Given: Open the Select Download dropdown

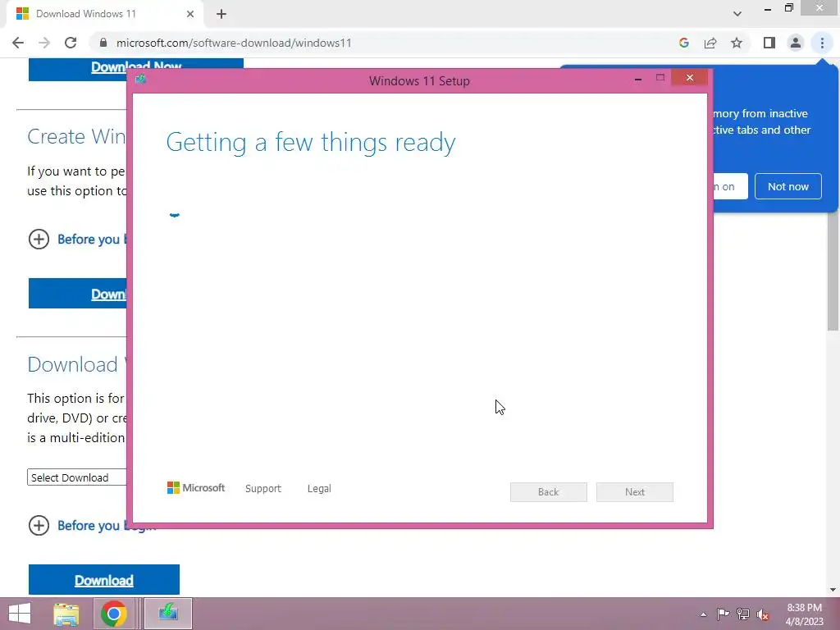Looking at the screenshot, I should click(x=76, y=477).
